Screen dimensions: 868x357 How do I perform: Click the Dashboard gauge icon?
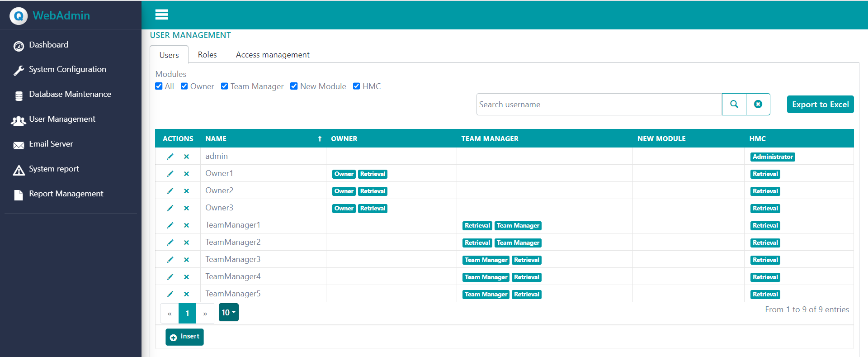[19, 46]
